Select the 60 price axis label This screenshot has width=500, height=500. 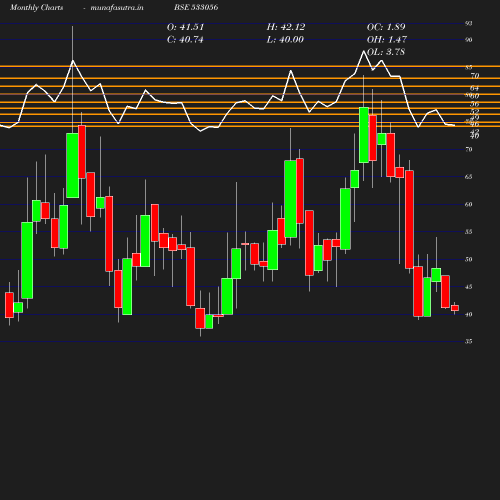[x=469, y=204]
